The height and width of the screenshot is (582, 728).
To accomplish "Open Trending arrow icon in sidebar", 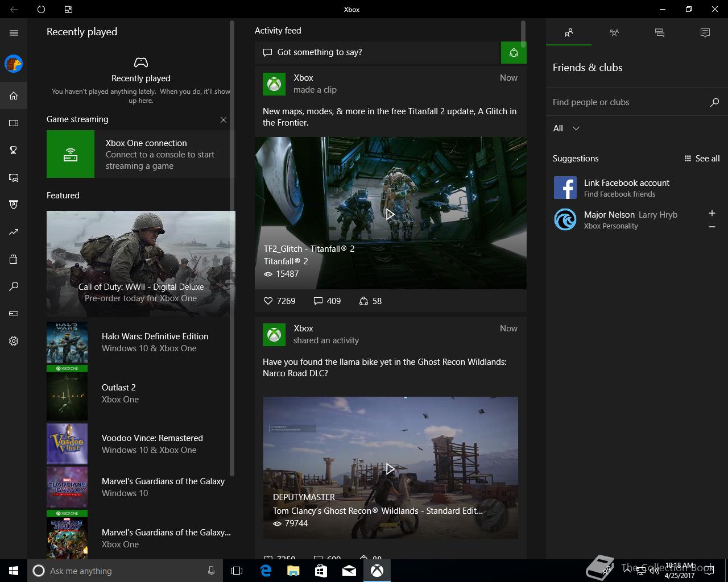I will [14, 232].
